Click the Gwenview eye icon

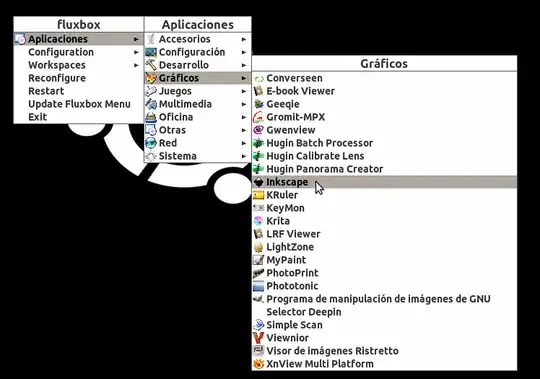click(258, 130)
